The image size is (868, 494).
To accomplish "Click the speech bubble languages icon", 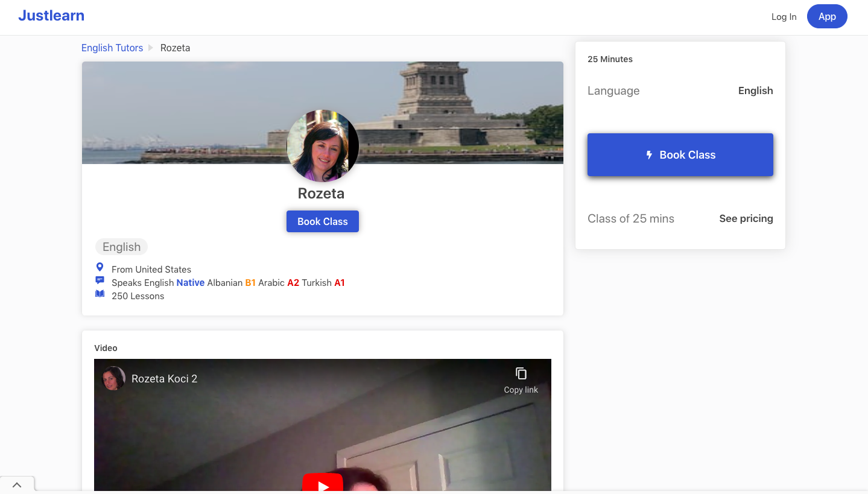I will coord(100,280).
